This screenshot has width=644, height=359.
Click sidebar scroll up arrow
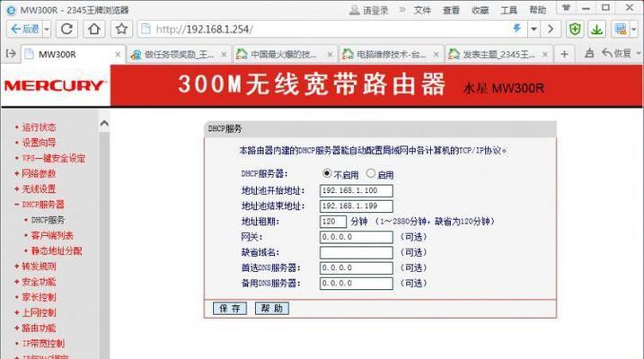[x=104, y=124]
